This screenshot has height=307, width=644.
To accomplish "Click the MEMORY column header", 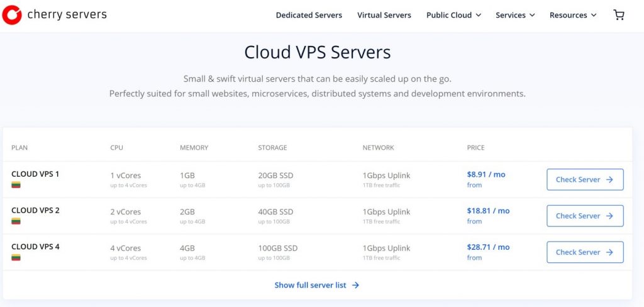I will [x=194, y=148].
